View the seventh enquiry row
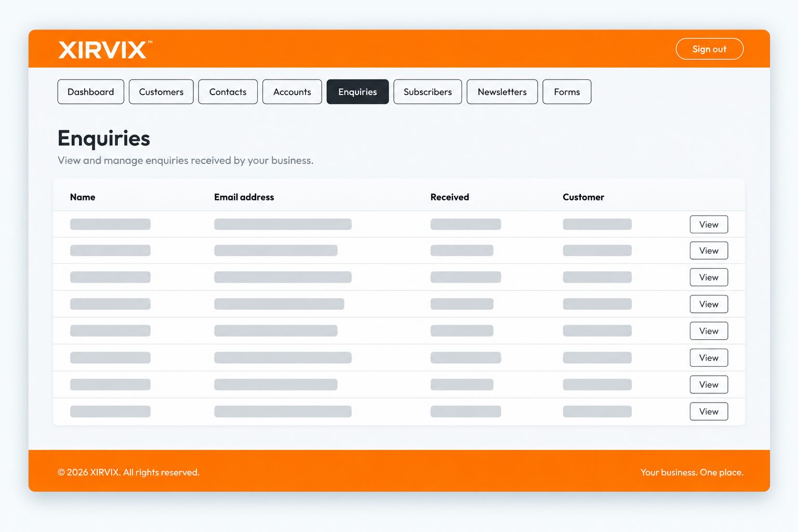 tap(709, 384)
